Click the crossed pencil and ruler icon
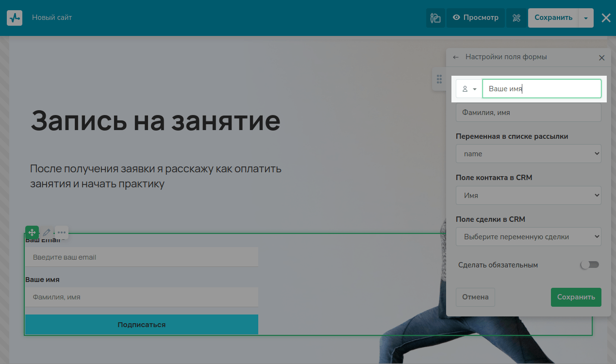The image size is (616, 364). point(516,18)
